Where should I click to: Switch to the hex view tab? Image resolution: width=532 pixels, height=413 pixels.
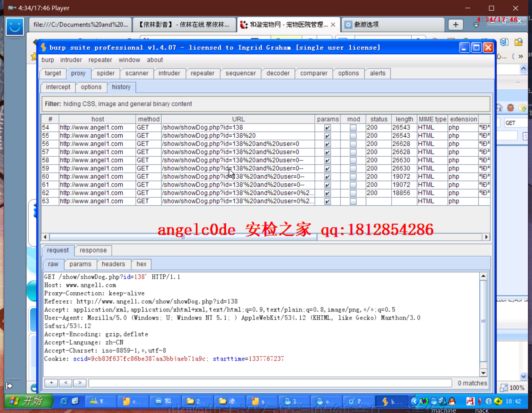tap(141, 264)
